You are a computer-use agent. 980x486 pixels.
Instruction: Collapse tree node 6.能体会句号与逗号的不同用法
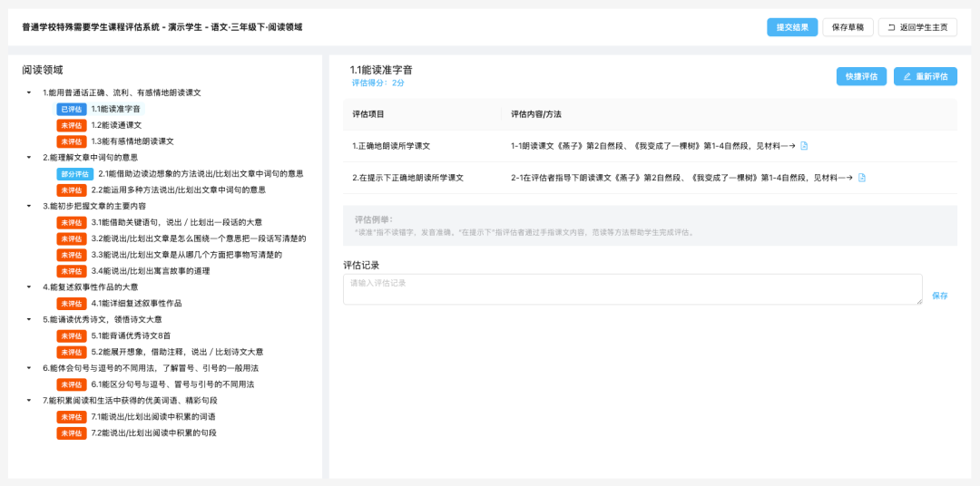pyautogui.click(x=29, y=368)
